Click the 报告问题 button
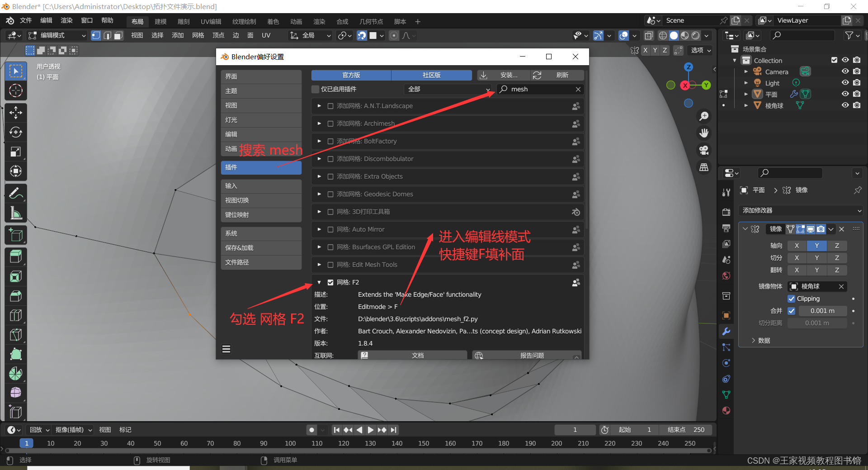Image resolution: width=868 pixels, height=470 pixels. (x=527, y=356)
